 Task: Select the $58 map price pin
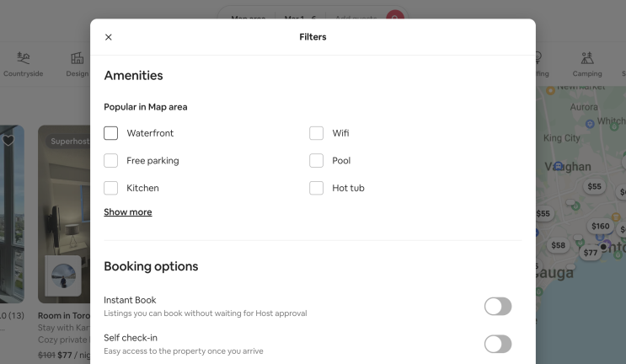[559, 245]
